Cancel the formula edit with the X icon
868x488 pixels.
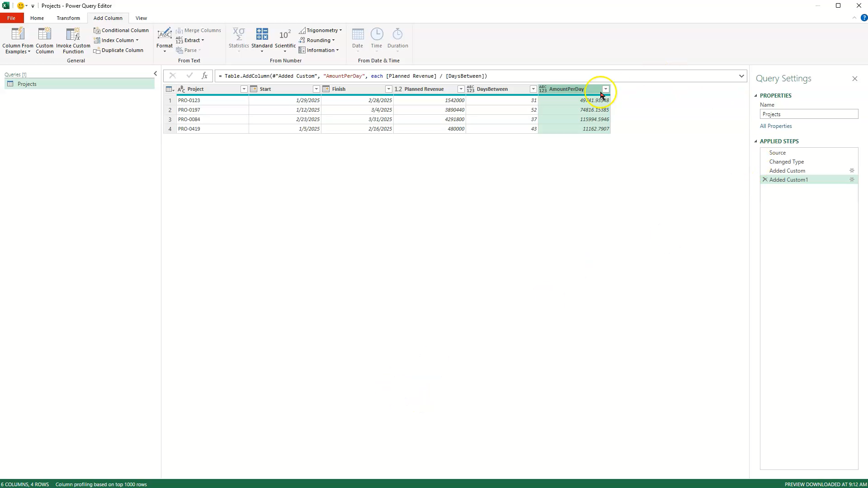pyautogui.click(x=172, y=75)
